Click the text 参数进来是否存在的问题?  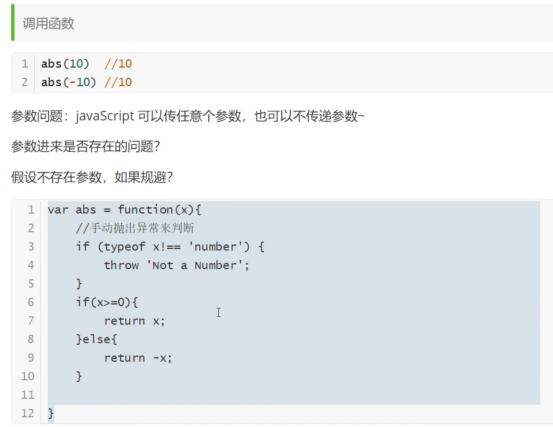pyautogui.click(x=85, y=146)
